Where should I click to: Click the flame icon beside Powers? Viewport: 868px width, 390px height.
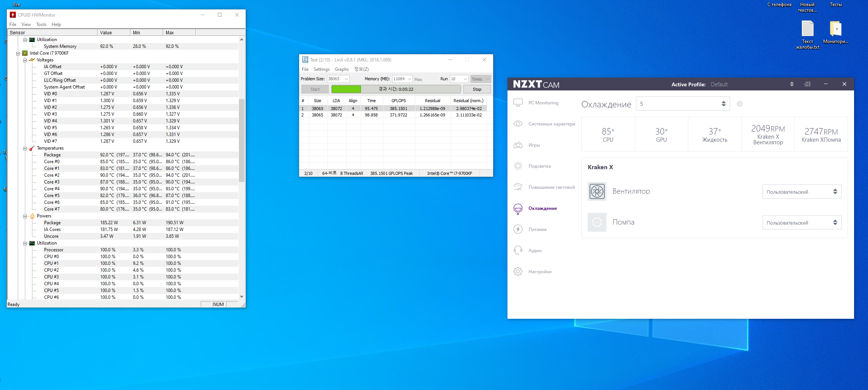[32, 216]
